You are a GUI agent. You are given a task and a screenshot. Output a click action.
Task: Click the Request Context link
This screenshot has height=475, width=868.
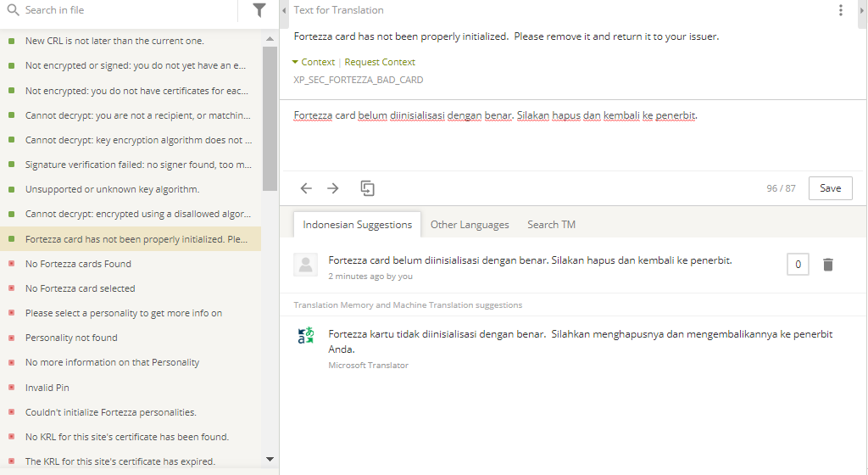click(380, 62)
